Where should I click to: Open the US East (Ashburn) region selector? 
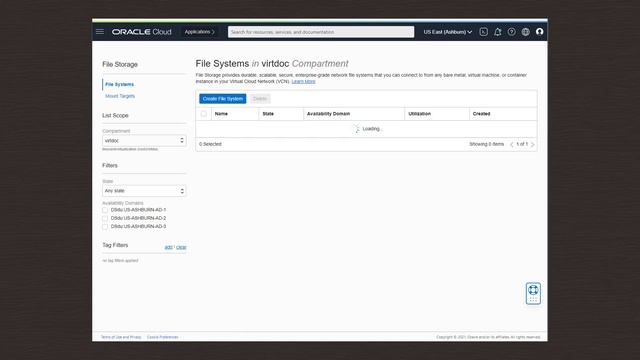[447, 32]
